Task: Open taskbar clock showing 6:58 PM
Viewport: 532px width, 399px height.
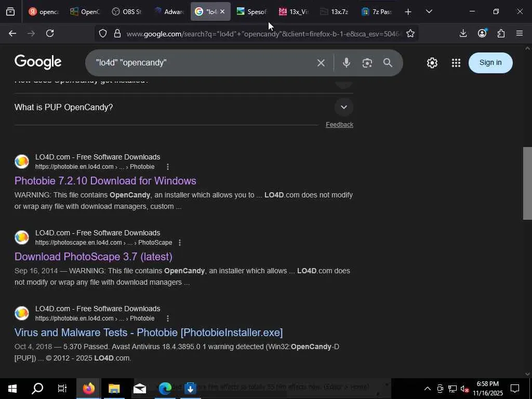Action: [487, 389]
